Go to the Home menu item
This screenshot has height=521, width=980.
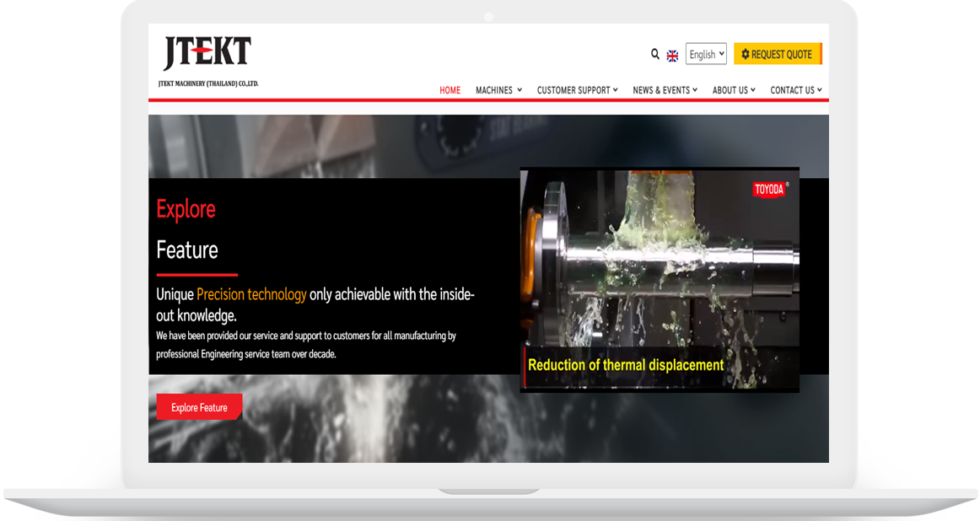[450, 90]
